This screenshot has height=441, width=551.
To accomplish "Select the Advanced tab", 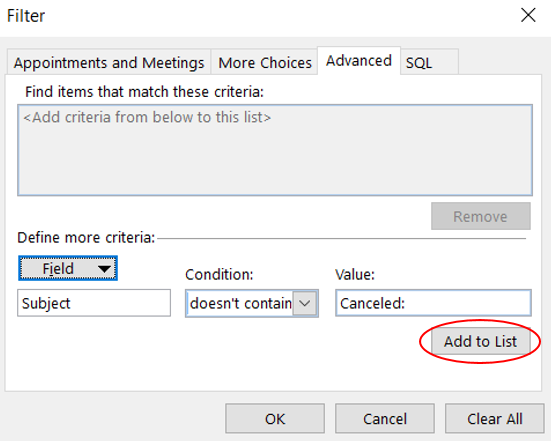I will tap(359, 61).
